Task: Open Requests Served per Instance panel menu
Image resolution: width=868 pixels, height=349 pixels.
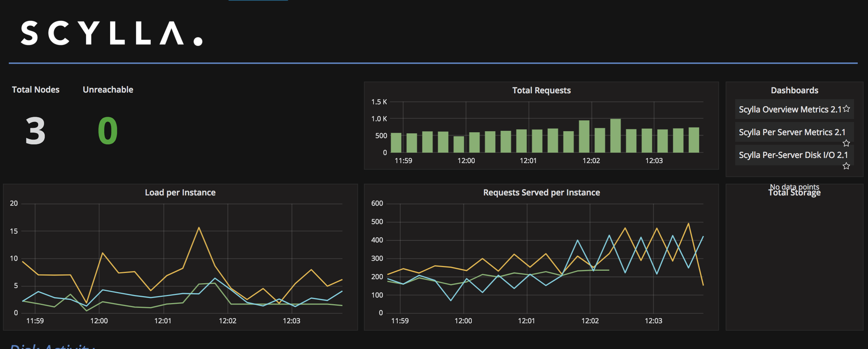Action: [x=541, y=193]
